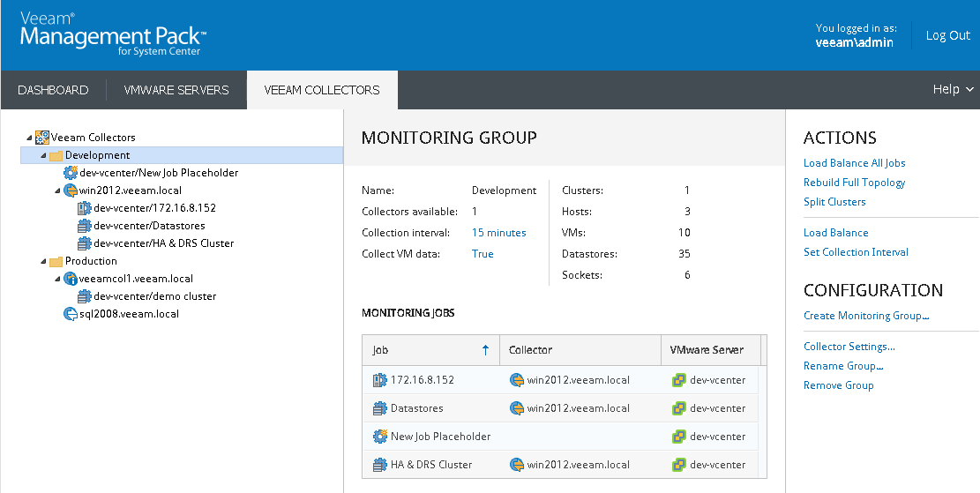980x493 pixels.
Task: Change the 15 minutes collection interval link
Action: [498, 233]
